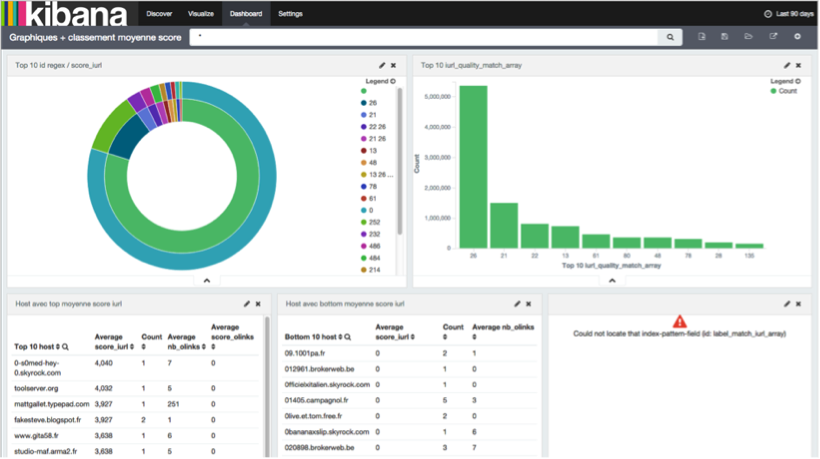Sort top table by 'Average score_olinks' column
This screenshot has width=820, height=459.
213,347
